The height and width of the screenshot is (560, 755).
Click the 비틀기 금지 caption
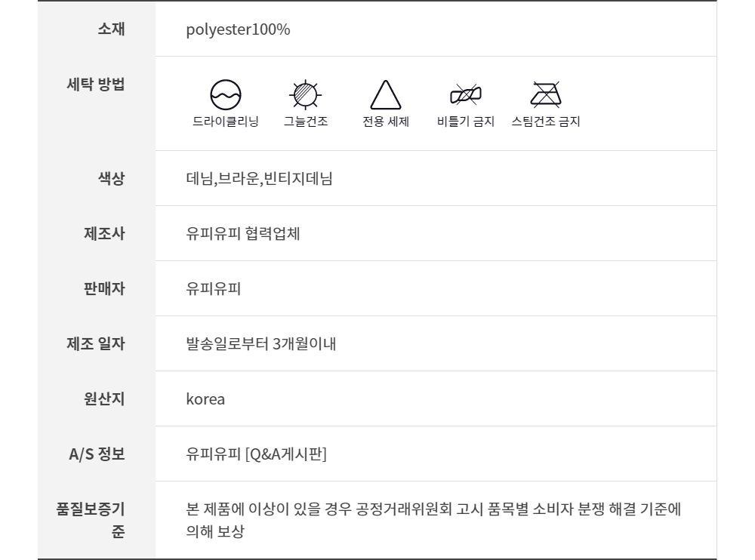466,122
